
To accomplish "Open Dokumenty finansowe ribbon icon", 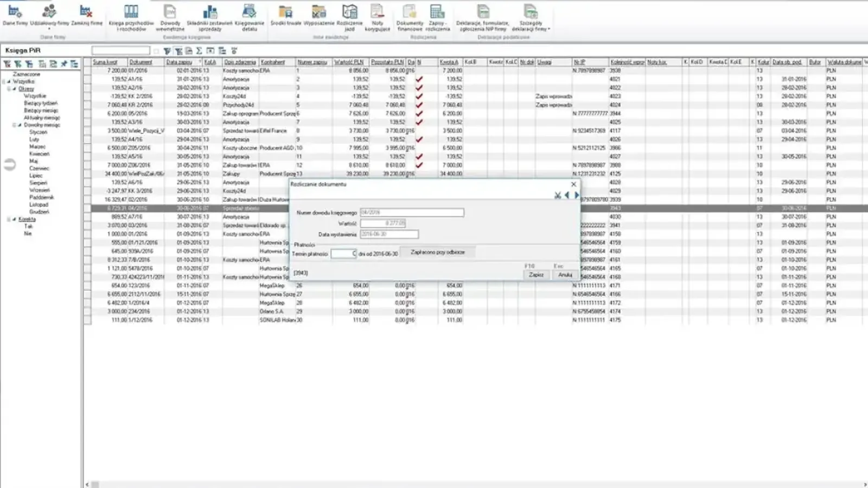I will 410,18.
